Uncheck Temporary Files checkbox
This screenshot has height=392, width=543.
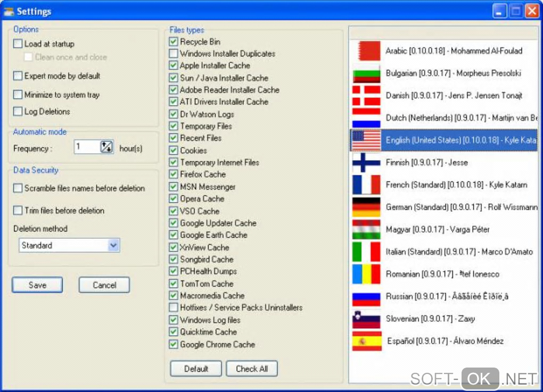(x=174, y=126)
